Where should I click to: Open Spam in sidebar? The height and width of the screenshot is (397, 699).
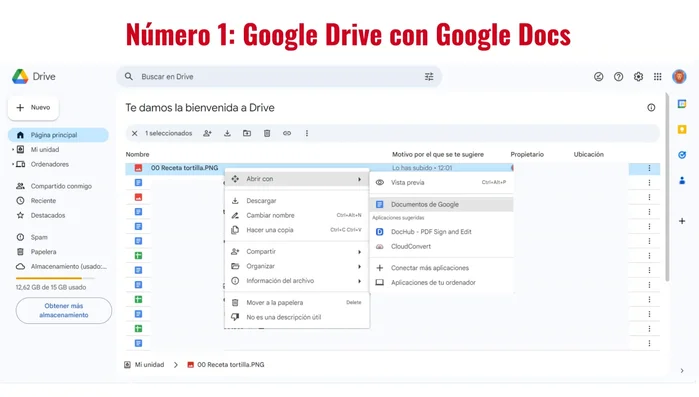tap(32, 237)
